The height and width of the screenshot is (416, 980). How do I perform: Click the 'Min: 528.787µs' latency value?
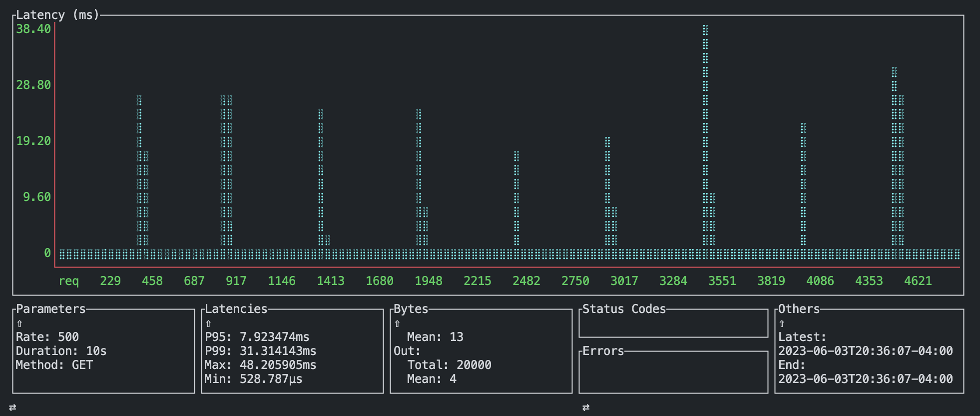pyautogui.click(x=254, y=379)
